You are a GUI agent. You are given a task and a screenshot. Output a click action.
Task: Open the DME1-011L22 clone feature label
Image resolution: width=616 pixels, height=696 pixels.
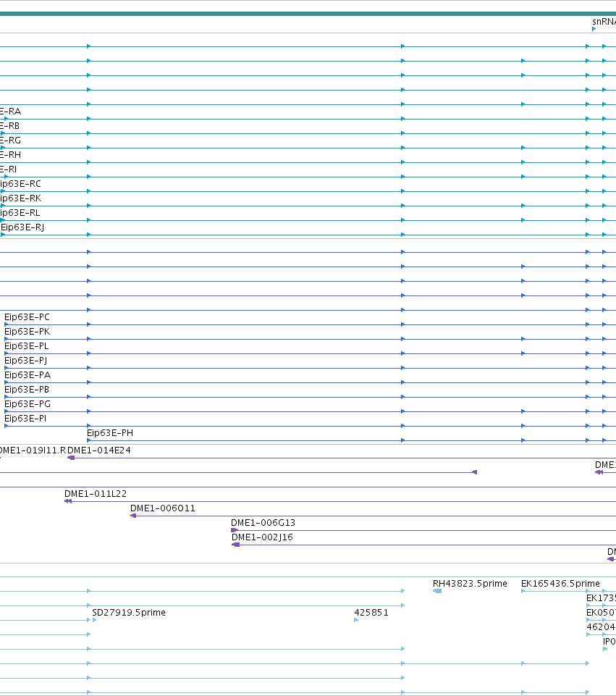pyautogui.click(x=96, y=494)
